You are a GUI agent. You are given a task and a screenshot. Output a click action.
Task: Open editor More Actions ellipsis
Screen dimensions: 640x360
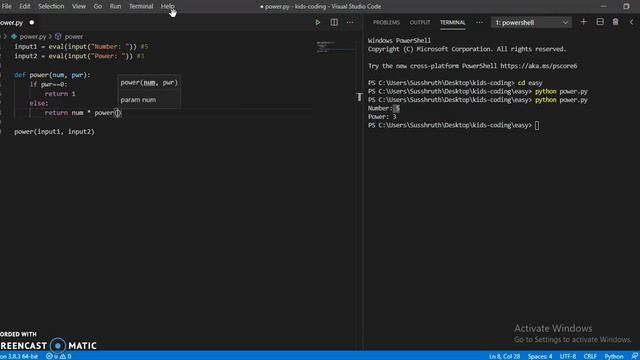click(350, 22)
